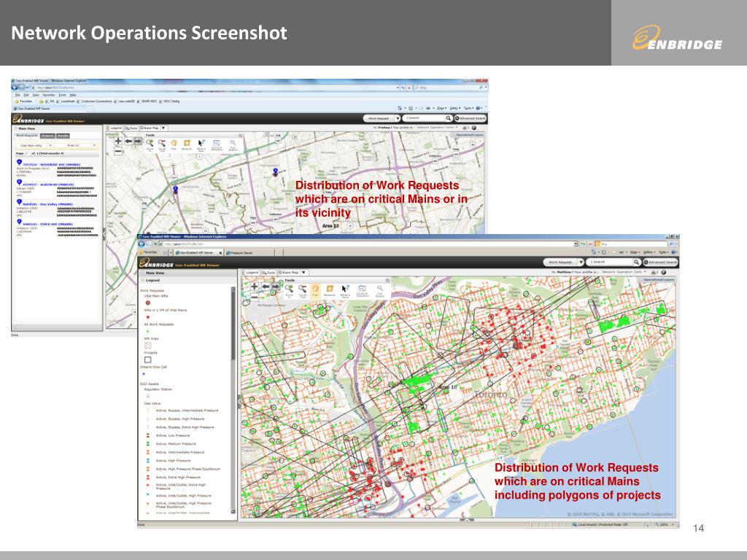Select the Measure tool in back viewer
This screenshot has height=560, width=747.
187,144
